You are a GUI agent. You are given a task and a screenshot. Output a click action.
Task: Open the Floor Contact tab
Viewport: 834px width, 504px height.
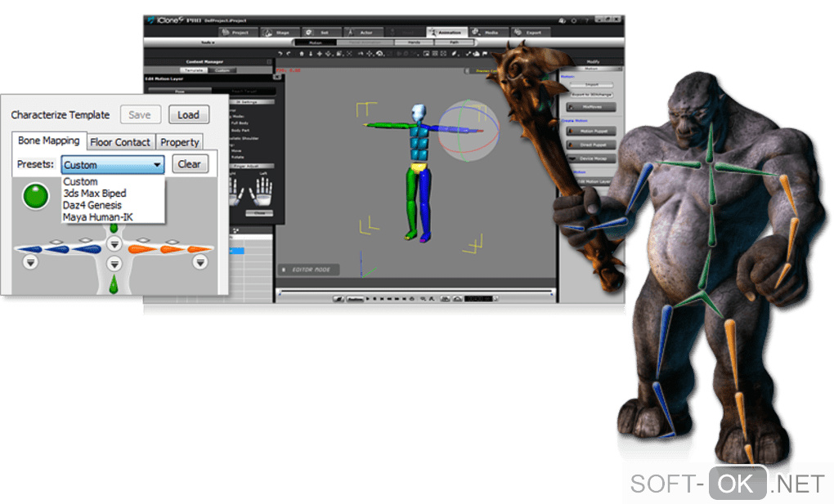coord(120,142)
